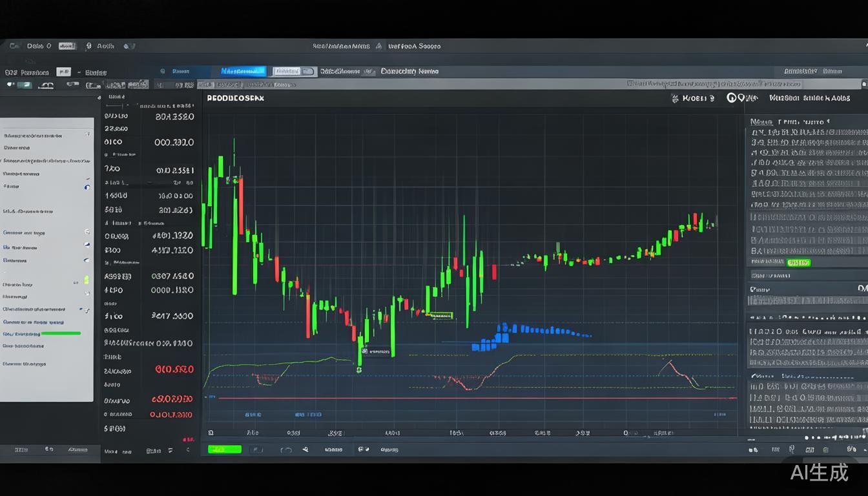This screenshot has height=496, width=868.
Task: Select the blue highlighted tab in the toolbar
Action: [243, 72]
